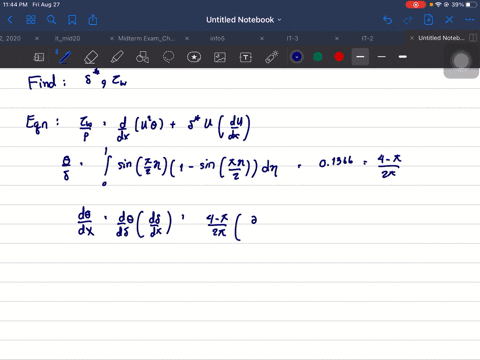Undo the last stroke
This screenshot has width=480, height=360.
387,20
